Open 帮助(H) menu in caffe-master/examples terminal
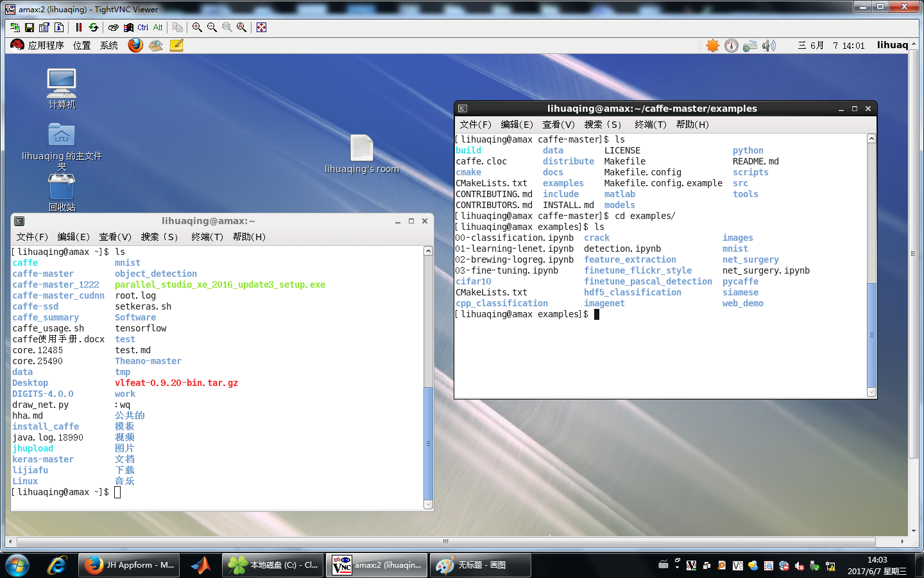 pos(692,125)
